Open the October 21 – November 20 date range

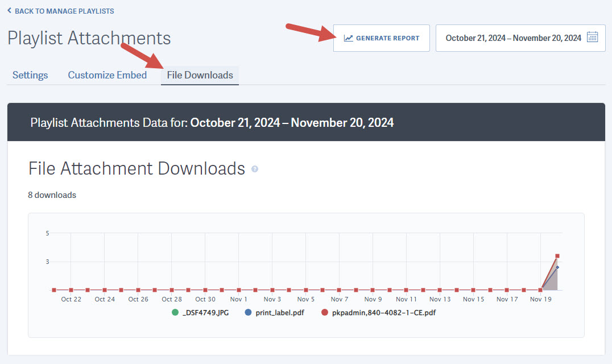pyautogui.click(x=513, y=38)
